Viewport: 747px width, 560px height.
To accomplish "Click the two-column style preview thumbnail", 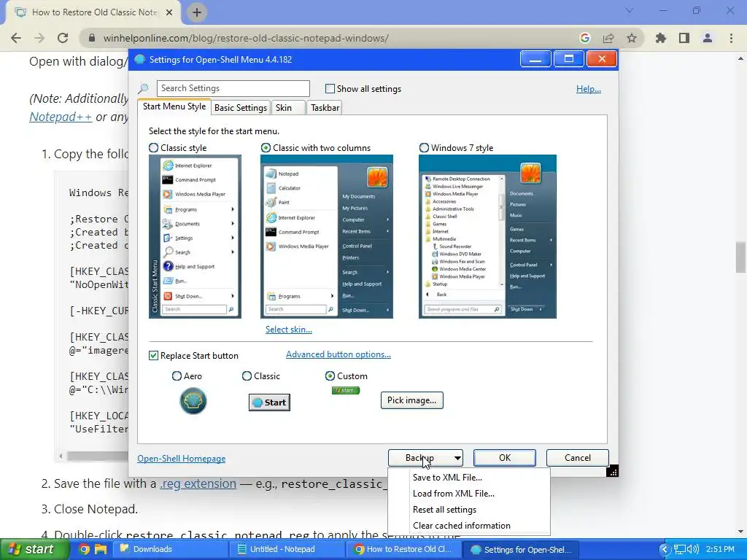I will coord(327,237).
